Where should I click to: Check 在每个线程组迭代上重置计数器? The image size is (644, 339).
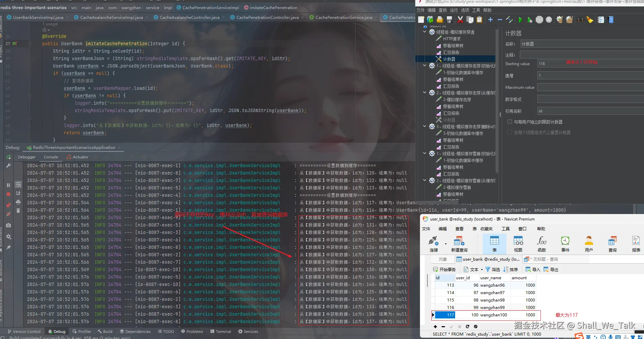click(x=509, y=132)
